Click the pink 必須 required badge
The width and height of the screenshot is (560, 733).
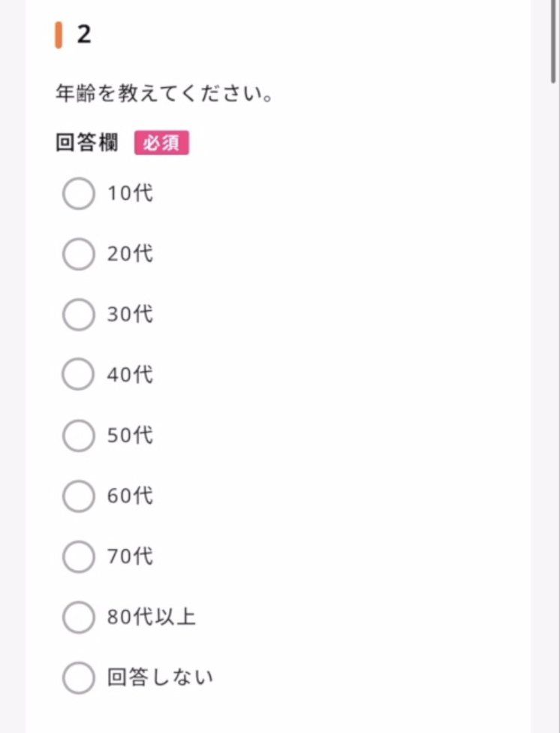[161, 143]
